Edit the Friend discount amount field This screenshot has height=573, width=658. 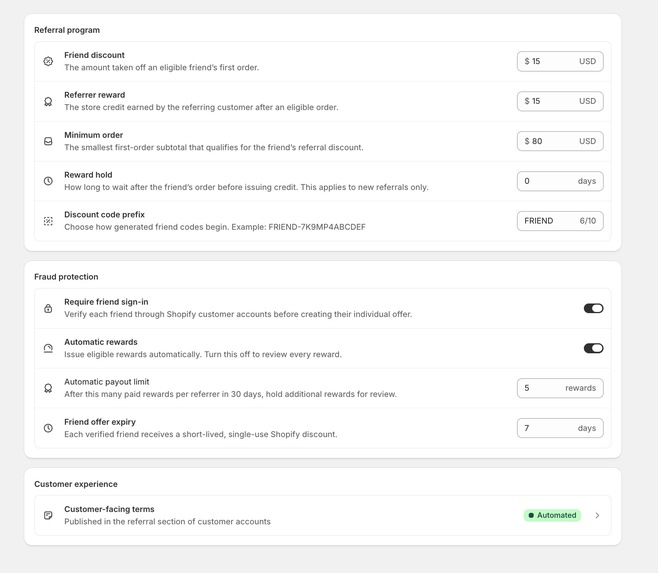pyautogui.click(x=560, y=61)
